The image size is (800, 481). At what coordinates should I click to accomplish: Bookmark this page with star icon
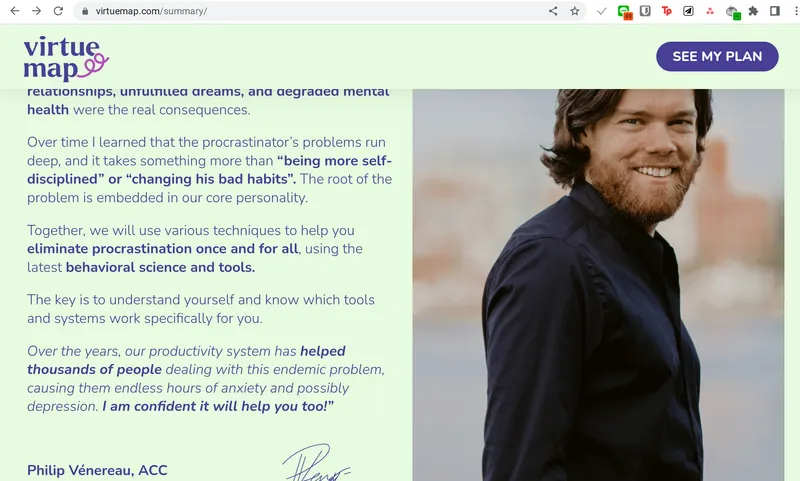click(574, 11)
